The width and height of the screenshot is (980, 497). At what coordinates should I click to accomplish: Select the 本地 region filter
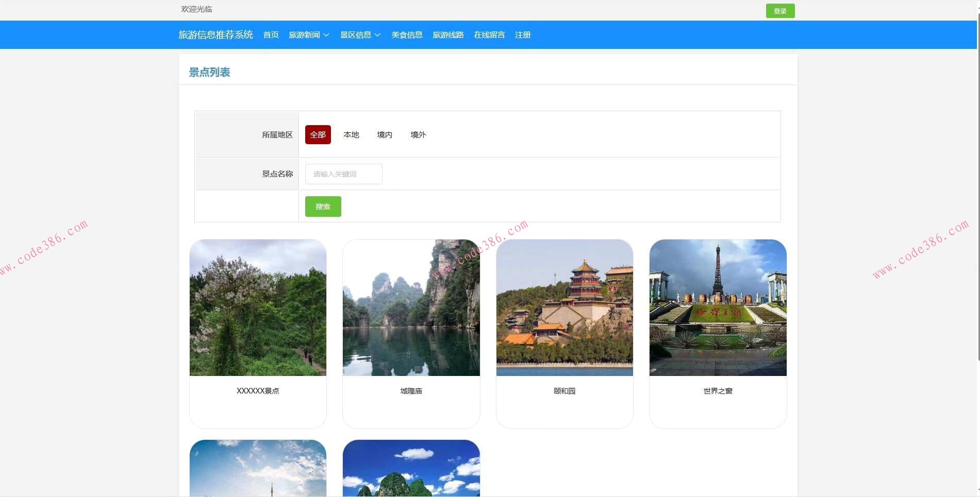coord(351,134)
